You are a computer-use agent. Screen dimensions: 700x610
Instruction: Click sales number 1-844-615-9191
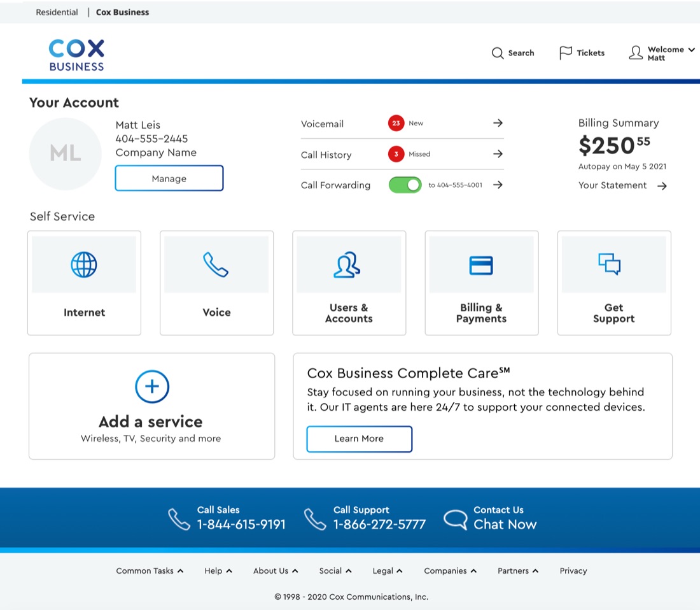point(241,524)
